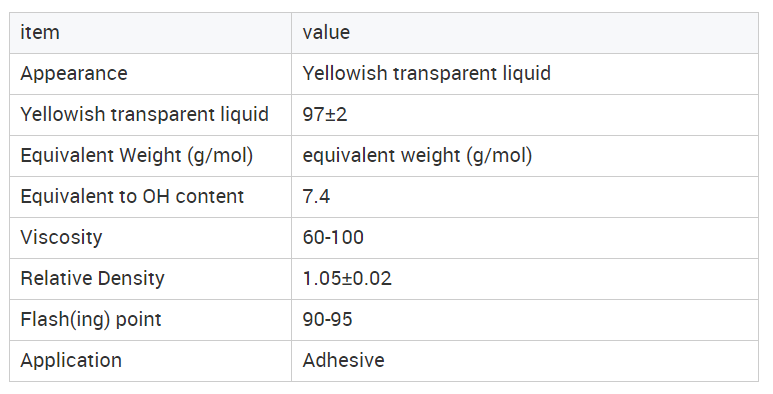Click the 90-95 flash point value
Screen dimensions: 773x394
[327, 320]
